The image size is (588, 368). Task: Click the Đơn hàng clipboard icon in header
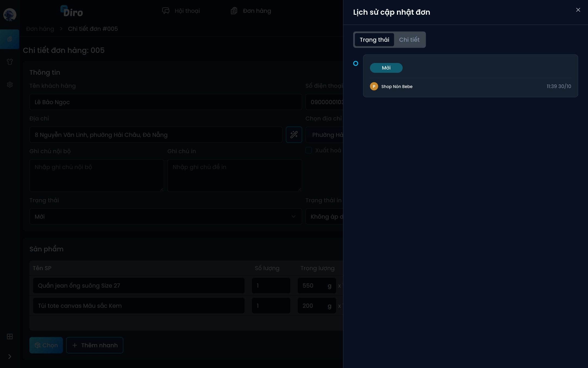[234, 11]
